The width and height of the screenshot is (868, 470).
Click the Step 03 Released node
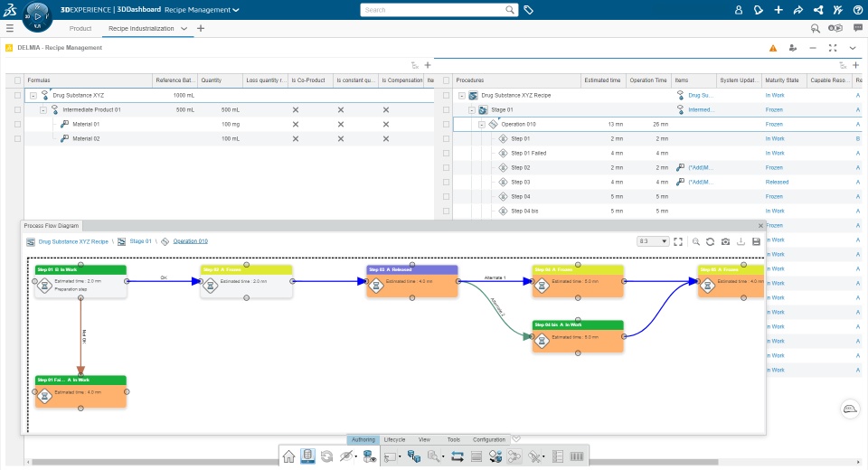click(412, 281)
